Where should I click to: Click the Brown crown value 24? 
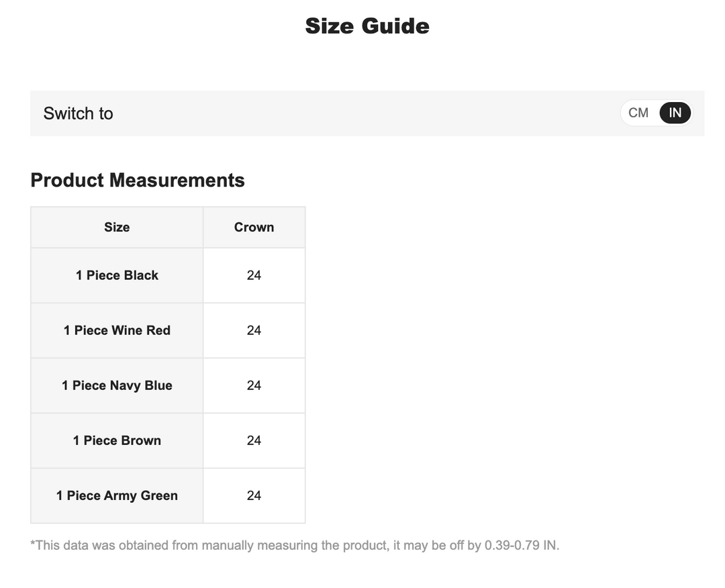tap(254, 440)
